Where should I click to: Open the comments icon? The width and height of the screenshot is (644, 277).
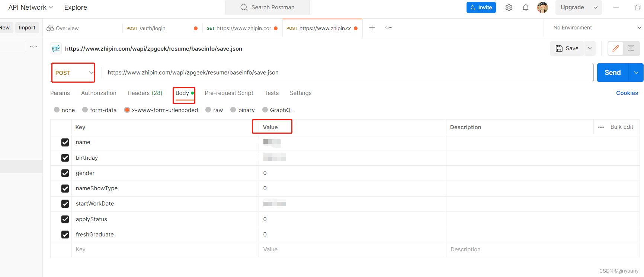[x=631, y=48]
